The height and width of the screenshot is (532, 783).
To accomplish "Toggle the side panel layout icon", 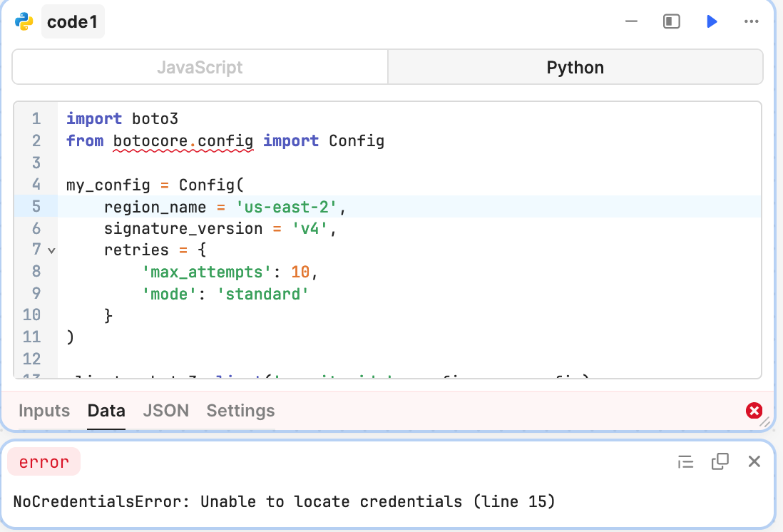I will click(x=671, y=22).
